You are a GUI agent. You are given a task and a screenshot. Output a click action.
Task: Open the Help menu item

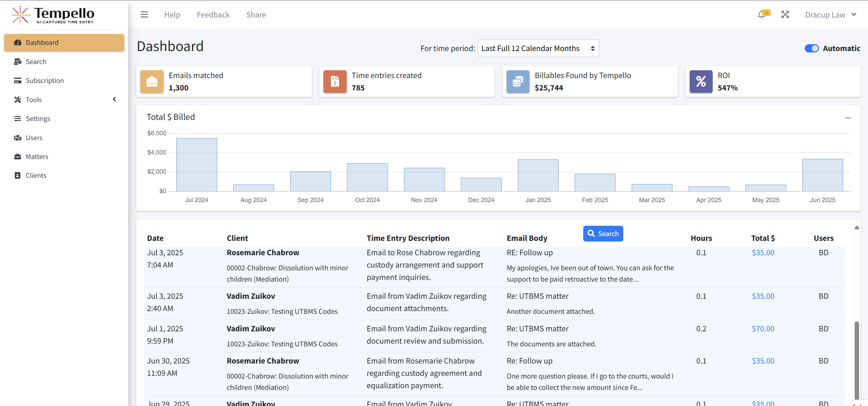172,15
